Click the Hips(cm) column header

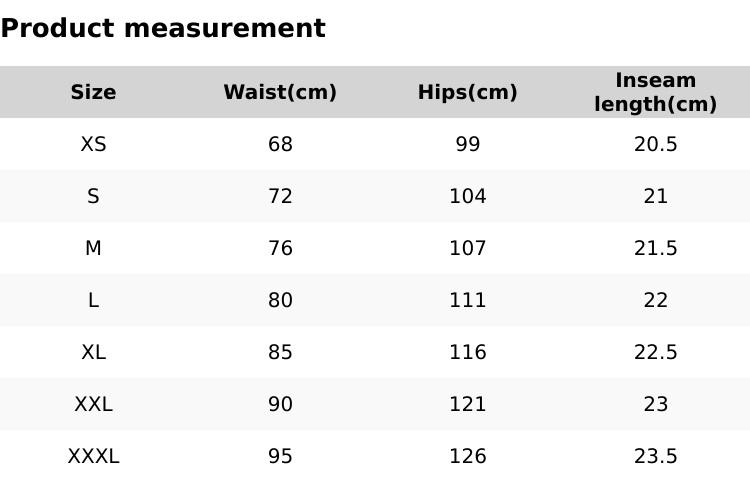(467, 93)
